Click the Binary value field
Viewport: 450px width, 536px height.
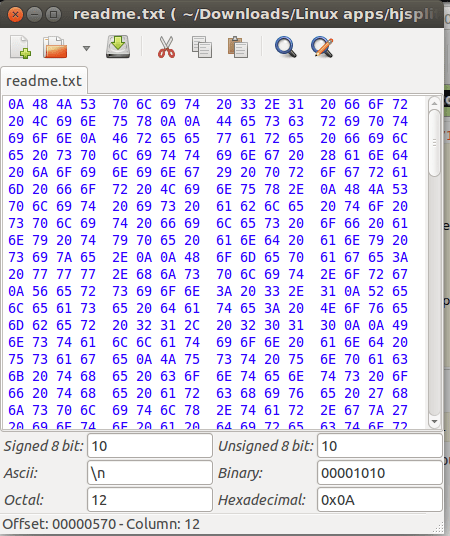(x=380, y=472)
